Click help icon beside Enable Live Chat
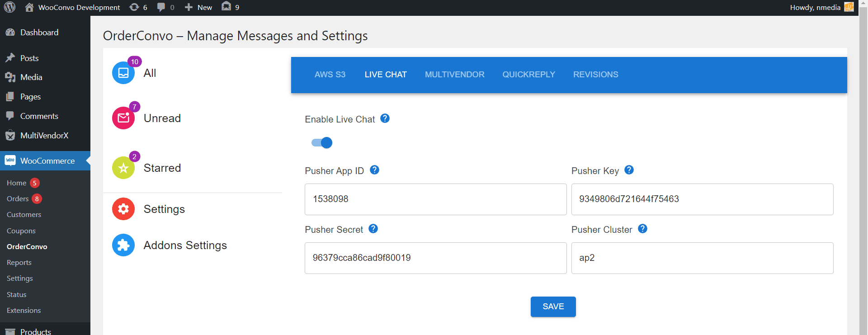The width and height of the screenshot is (868, 335). coord(385,118)
